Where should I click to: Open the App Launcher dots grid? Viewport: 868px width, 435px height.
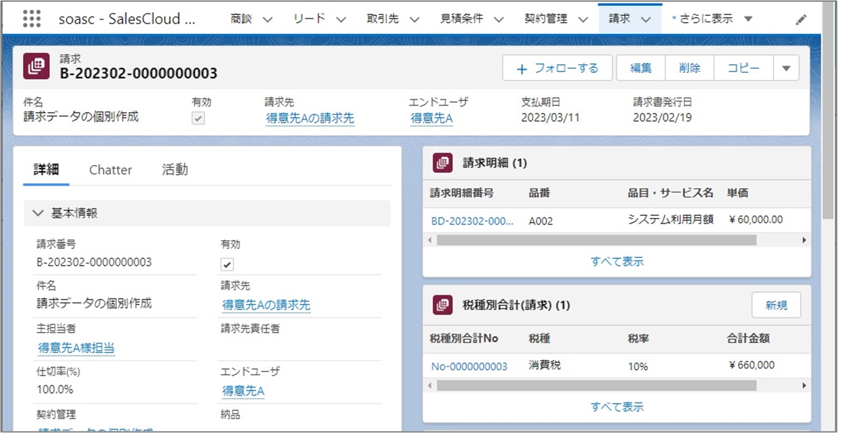(x=32, y=19)
